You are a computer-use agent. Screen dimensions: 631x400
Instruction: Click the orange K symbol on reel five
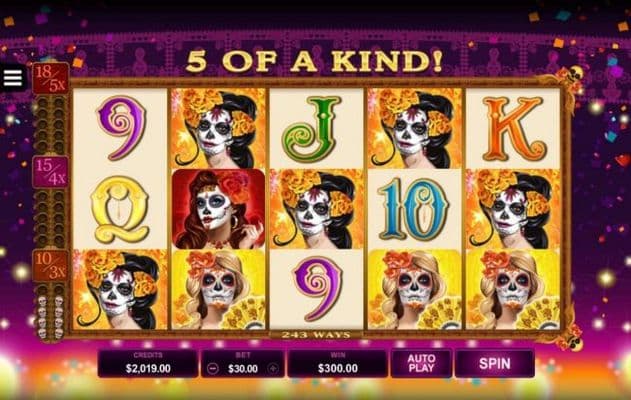[513, 128]
